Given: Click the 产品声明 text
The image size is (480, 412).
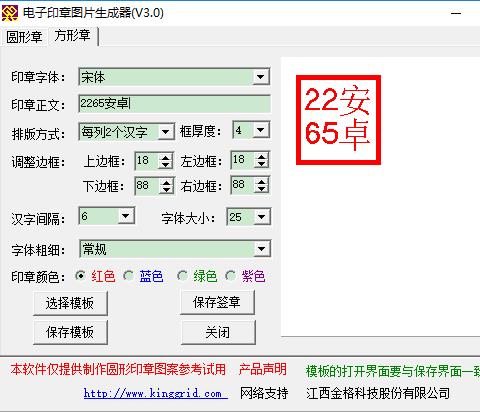Looking at the screenshot, I should tap(262, 369).
